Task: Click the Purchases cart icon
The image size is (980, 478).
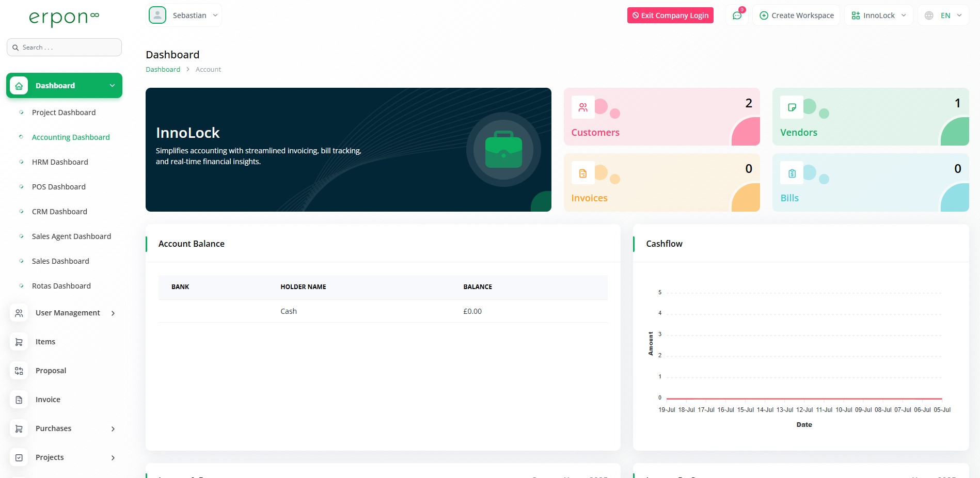Action: pos(19,428)
